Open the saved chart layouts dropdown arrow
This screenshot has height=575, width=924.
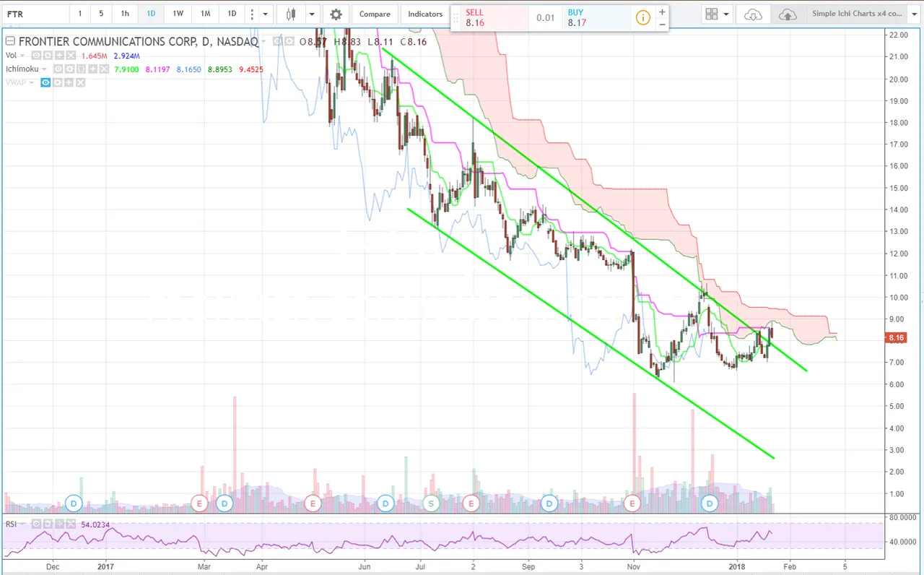click(912, 14)
